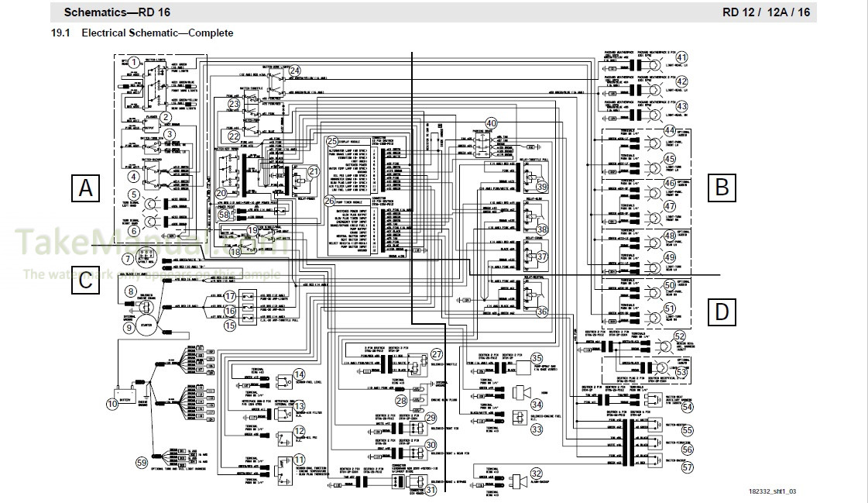Click callout 10 next to the battery
This screenshot has height=503, width=868.
pos(112,403)
